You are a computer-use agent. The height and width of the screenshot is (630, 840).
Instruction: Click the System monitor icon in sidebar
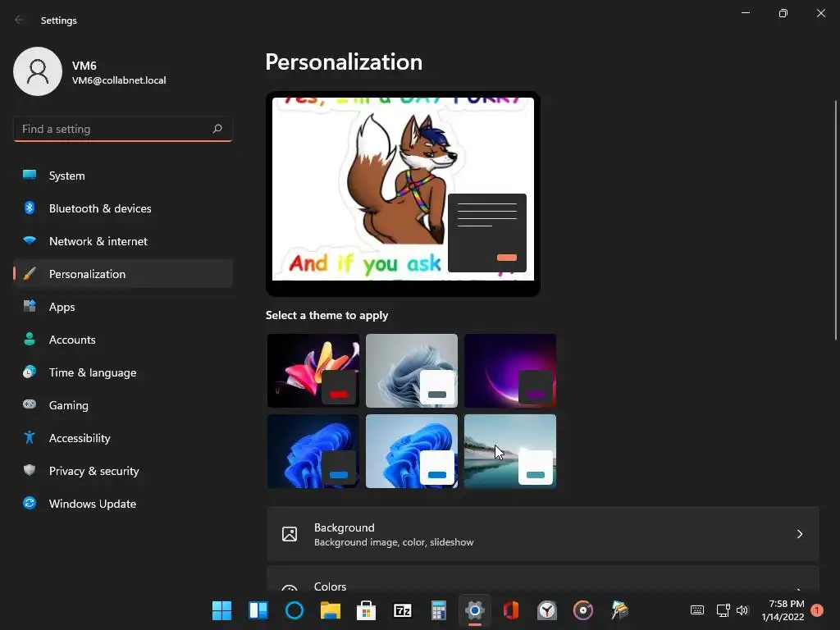30,175
